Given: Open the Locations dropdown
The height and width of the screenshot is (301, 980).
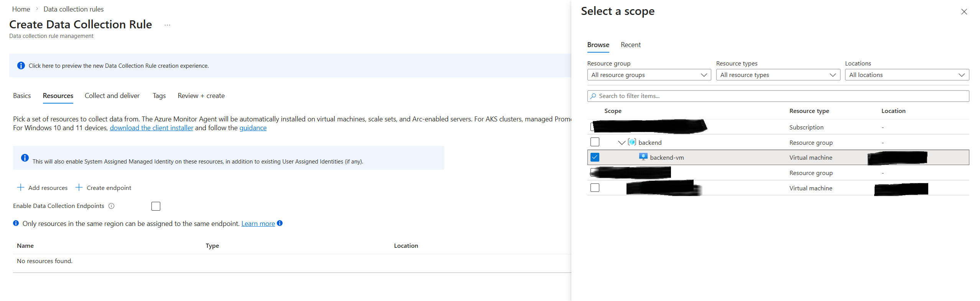Looking at the screenshot, I should click(907, 75).
